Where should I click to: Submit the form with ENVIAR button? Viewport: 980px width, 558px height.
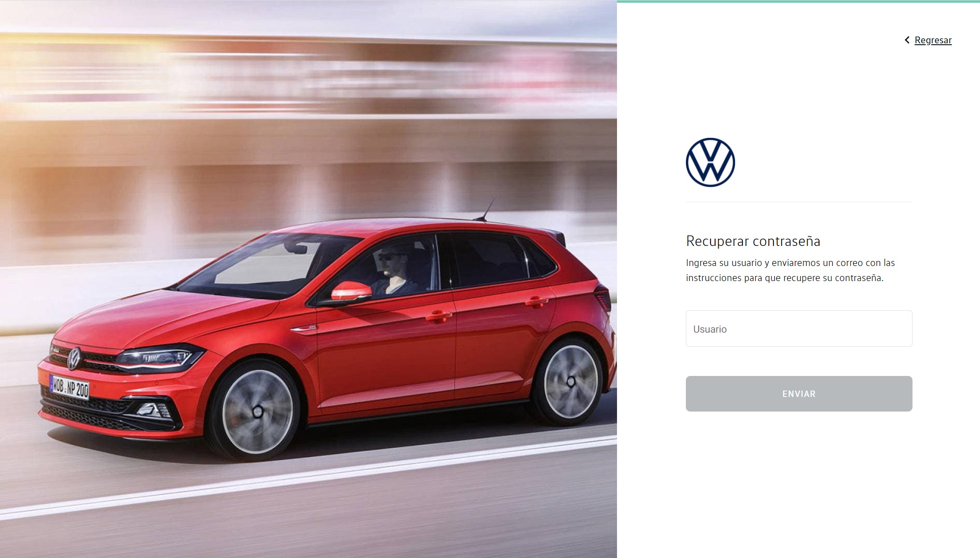tap(799, 394)
